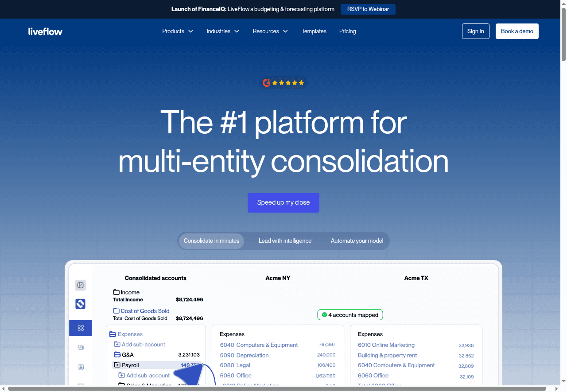Open the Pricing page link
Screen dimensions: 567x392
[347, 31]
